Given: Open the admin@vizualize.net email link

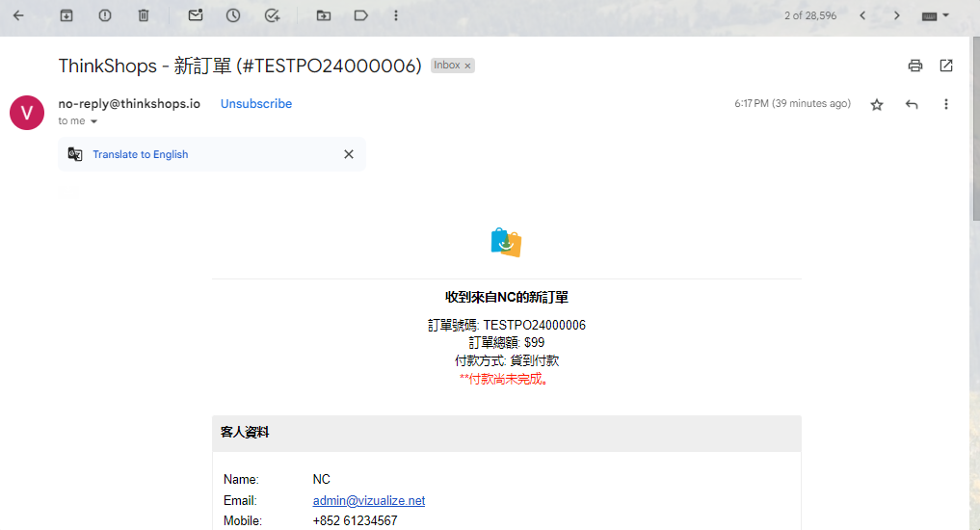Looking at the screenshot, I should coord(368,501).
